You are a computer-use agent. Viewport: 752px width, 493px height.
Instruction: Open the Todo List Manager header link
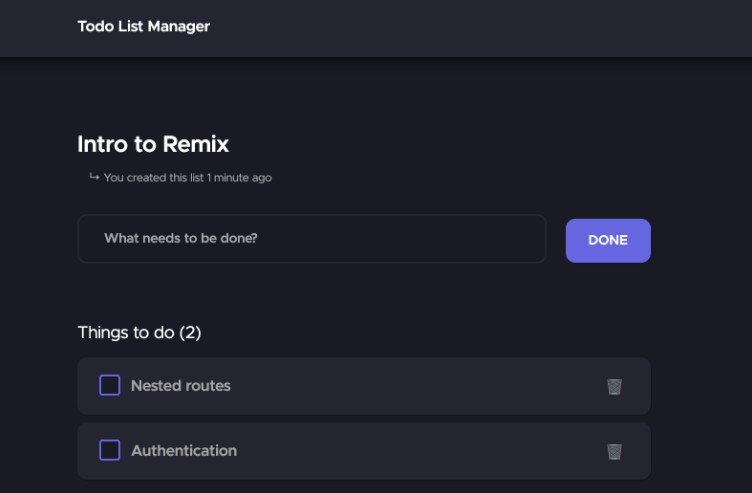pos(144,26)
